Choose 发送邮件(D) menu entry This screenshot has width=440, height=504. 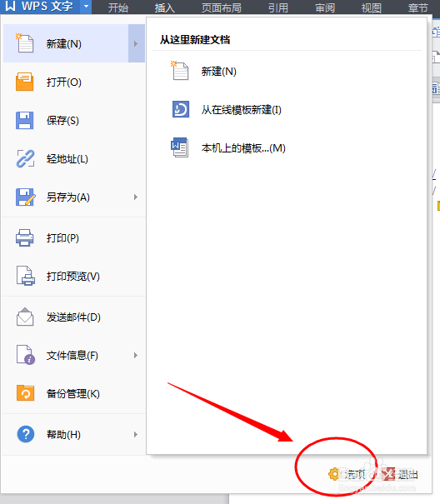click(x=74, y=317)
